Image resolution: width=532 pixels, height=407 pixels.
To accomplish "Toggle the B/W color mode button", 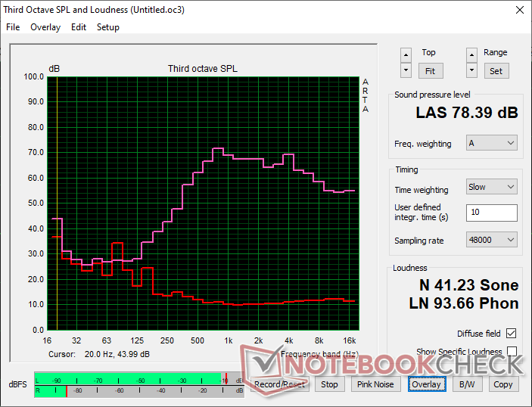I will point(467,384).
